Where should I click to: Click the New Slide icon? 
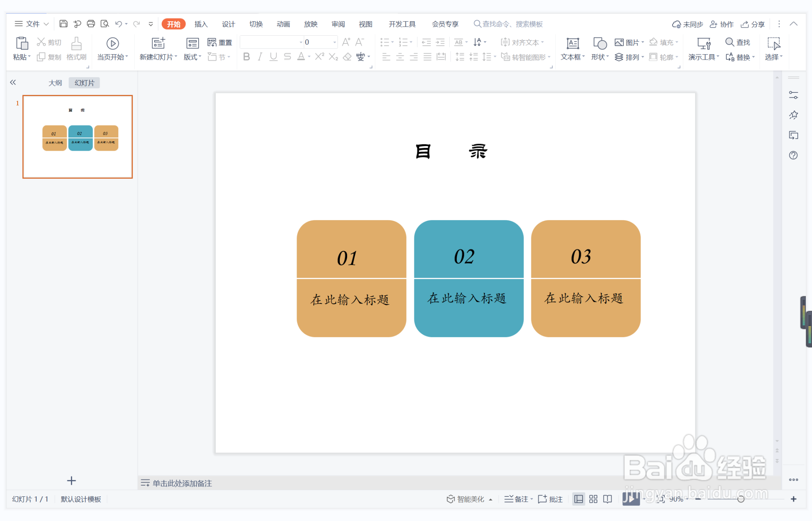pos(158,44)
